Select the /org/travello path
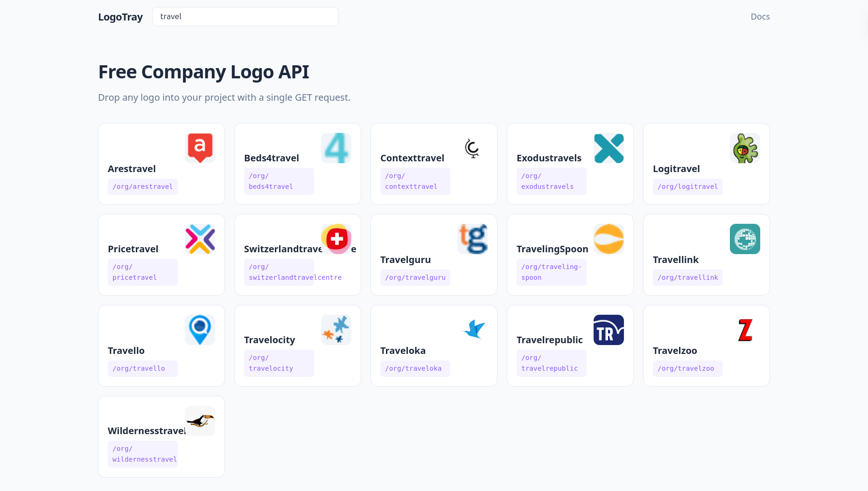The image size is (868, 491). pos(143,368)
